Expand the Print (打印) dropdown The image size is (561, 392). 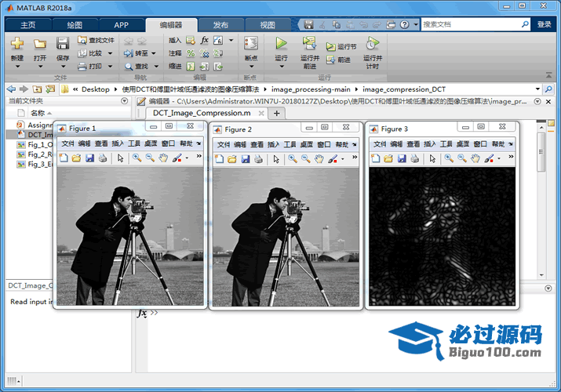109,66
